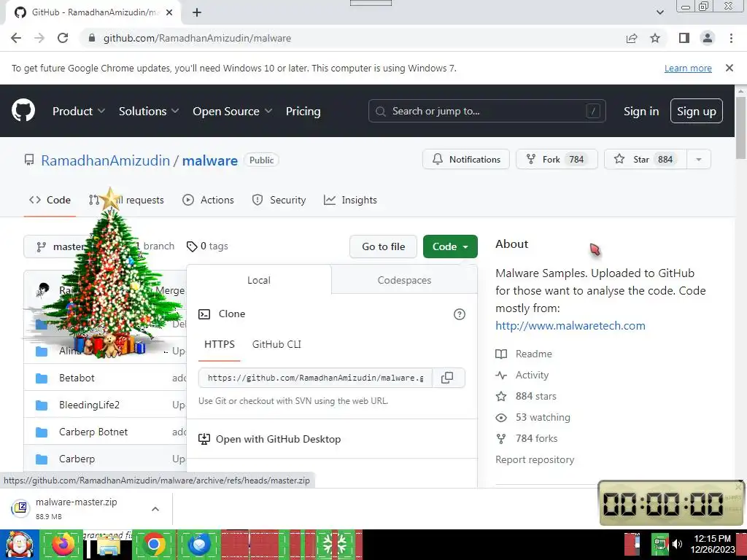Click the network icon in system tray
The width and height of the screenshot is (747, 560).
(x=660, y=544)
